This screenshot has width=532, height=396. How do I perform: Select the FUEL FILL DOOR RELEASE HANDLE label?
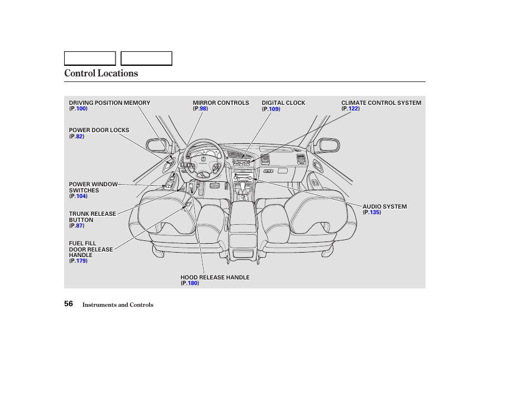pyautogui.click(x=91, y=249)
